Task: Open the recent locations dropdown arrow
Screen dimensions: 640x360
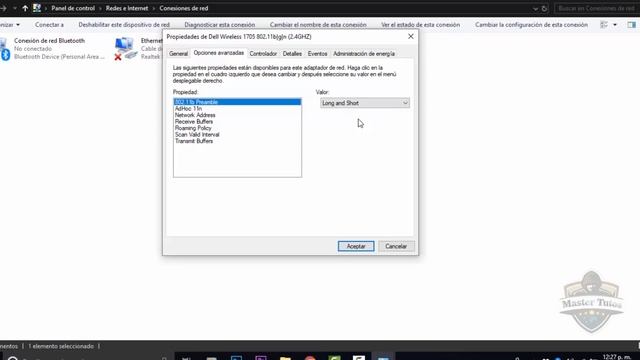Action: [x=15, y=8]
